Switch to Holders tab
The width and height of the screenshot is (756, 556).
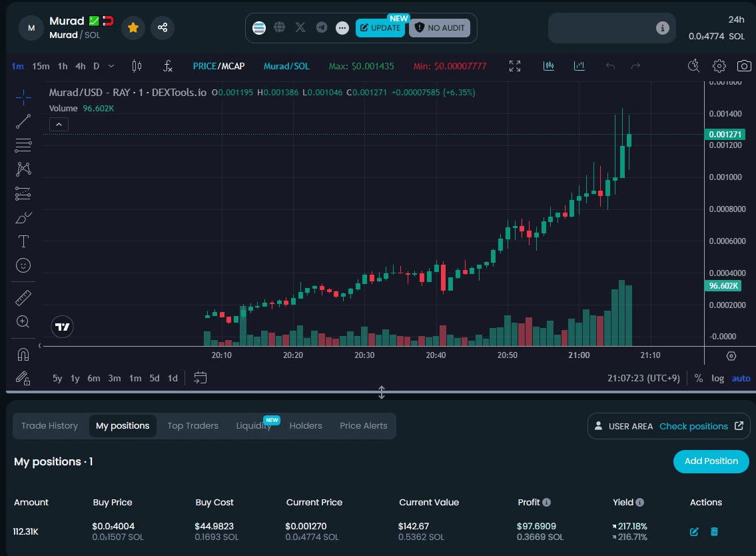tap(306, 426)
